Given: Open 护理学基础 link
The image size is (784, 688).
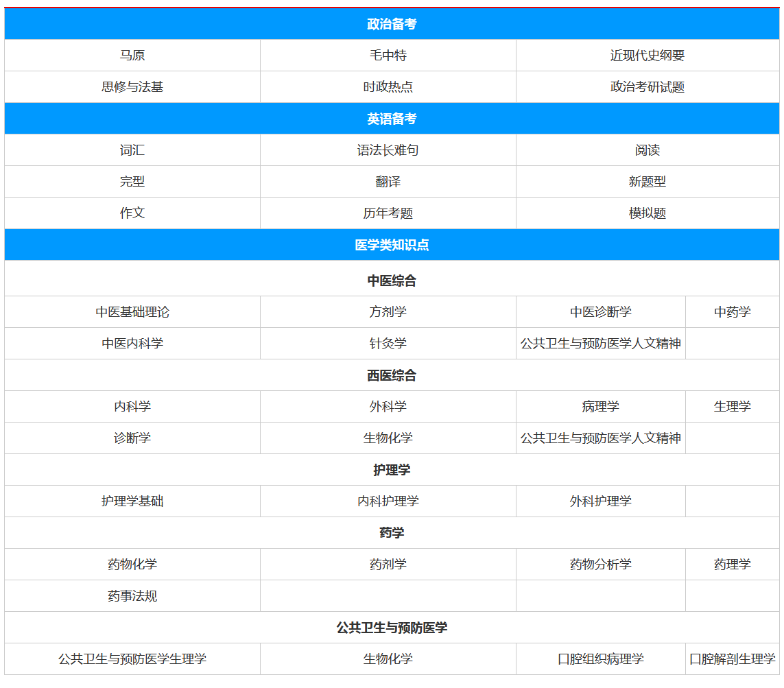Looking at the screenshot, I should pos(132,501).
